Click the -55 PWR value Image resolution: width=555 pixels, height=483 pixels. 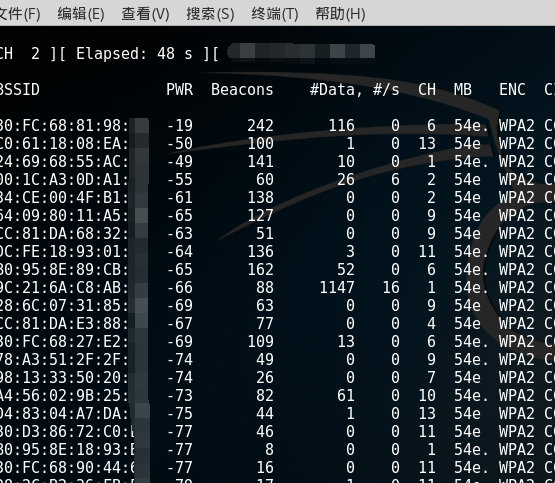pyautogui.click(x=180, y=180)
